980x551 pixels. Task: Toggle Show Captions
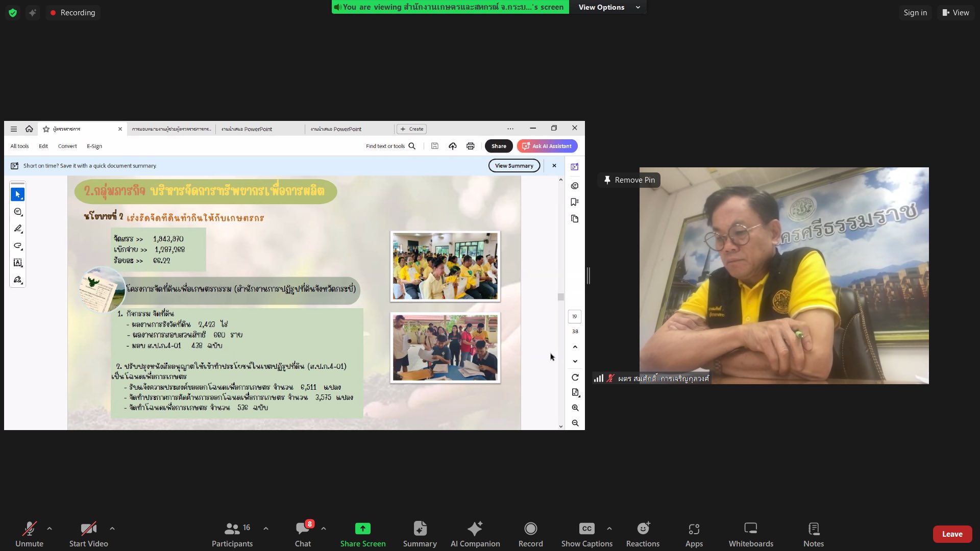point(586,534)
